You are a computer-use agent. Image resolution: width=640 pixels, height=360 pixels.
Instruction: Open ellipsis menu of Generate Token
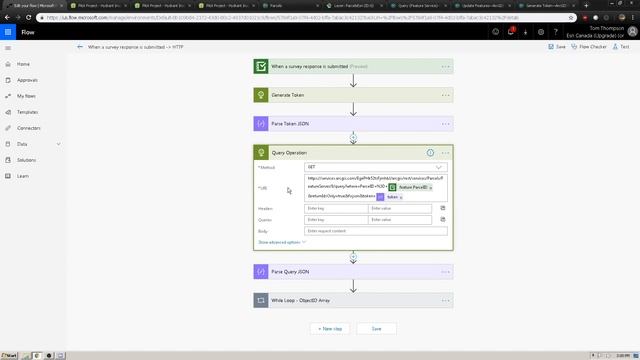[445, 95]
